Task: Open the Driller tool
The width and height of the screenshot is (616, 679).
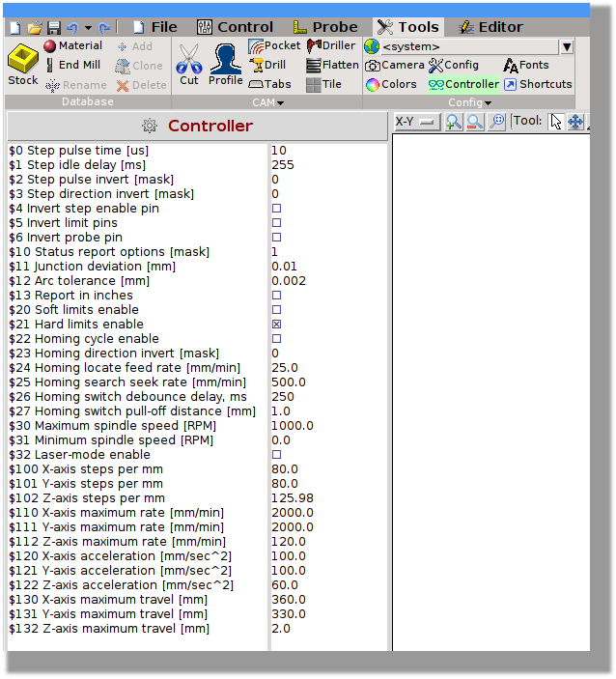Action: 331,45
